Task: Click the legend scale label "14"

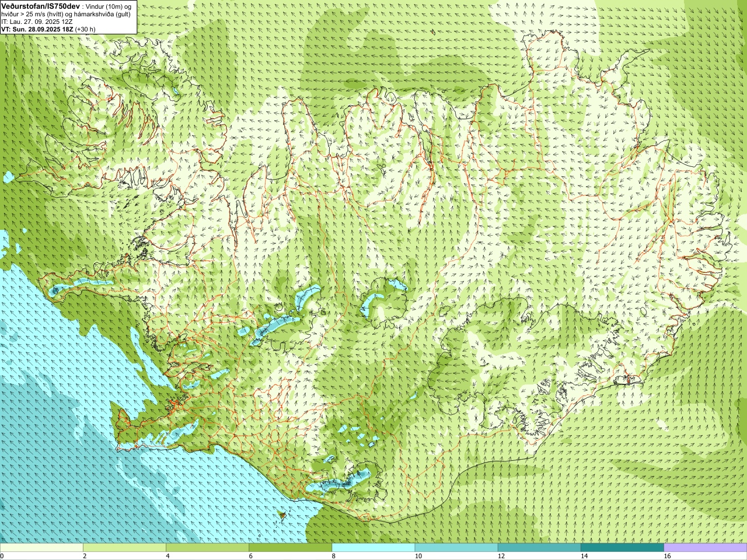Action: (x=584, y=556)
